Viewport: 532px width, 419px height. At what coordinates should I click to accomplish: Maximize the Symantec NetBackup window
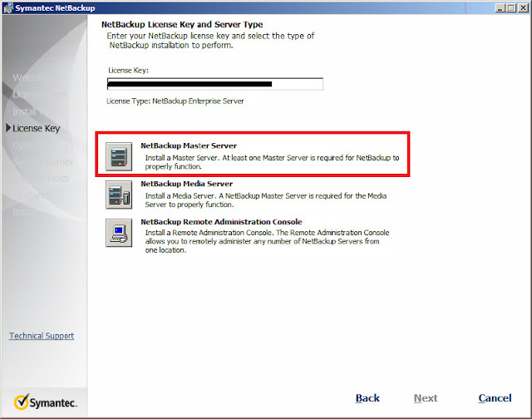click(x=511, y=7)
